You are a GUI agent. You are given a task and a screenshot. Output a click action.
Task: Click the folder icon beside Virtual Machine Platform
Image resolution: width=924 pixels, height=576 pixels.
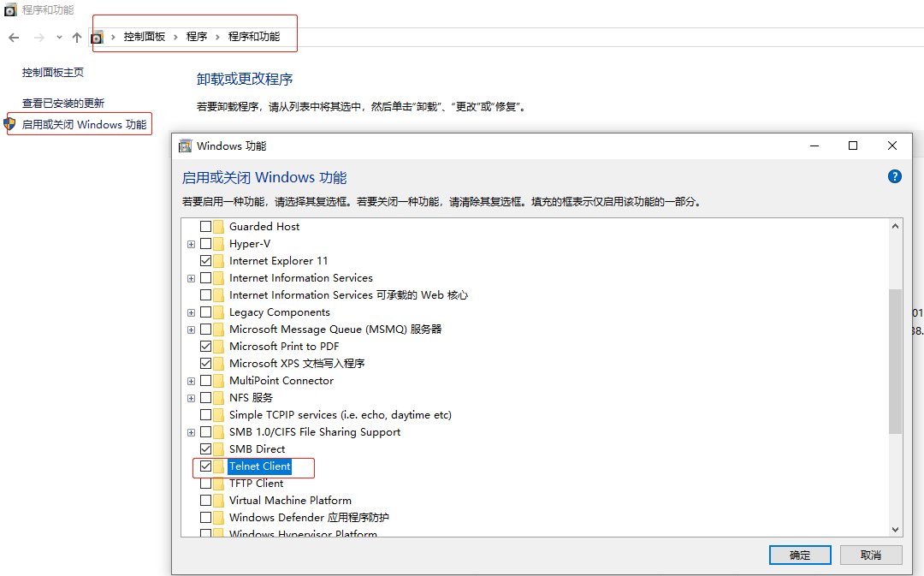(219, 500)
